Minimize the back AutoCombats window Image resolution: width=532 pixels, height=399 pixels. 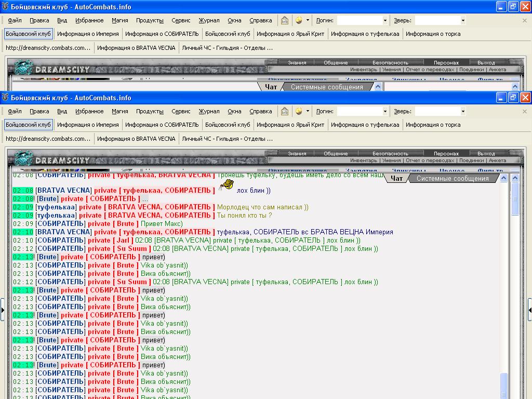tap(501, 6)
